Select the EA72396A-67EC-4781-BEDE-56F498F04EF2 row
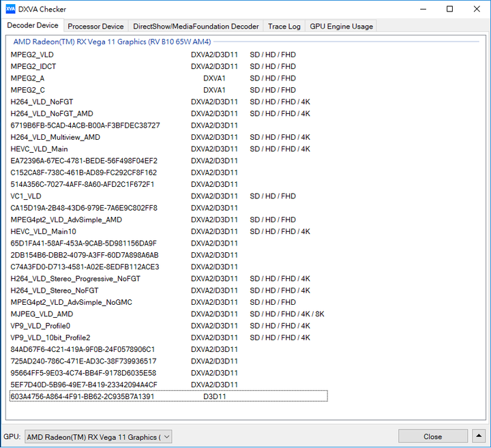Viewport: 491px width, 448px height. point(168,161)
